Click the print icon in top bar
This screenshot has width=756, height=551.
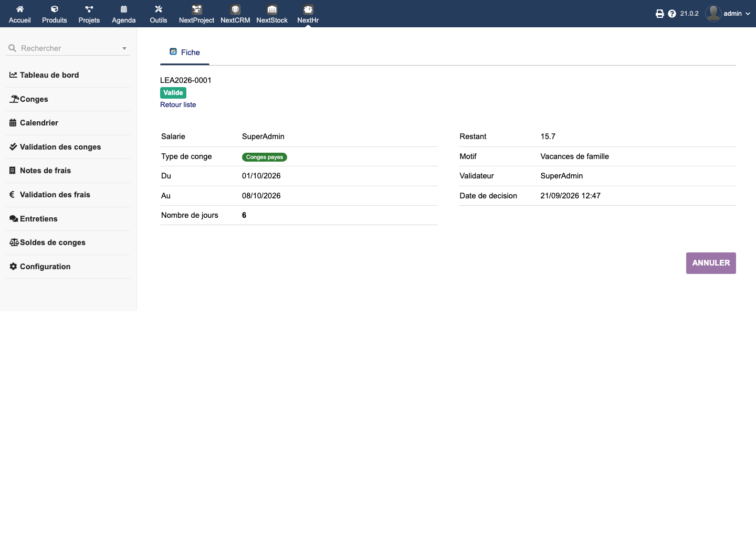click(x=660, y=14)
